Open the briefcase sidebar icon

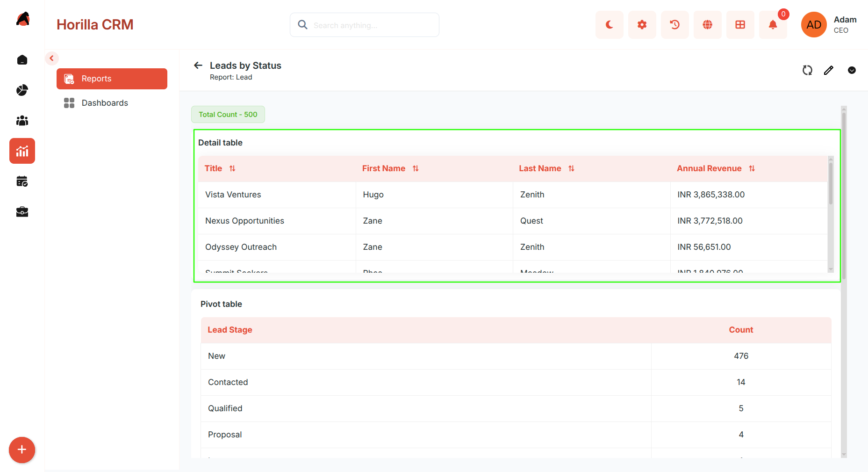22,212
